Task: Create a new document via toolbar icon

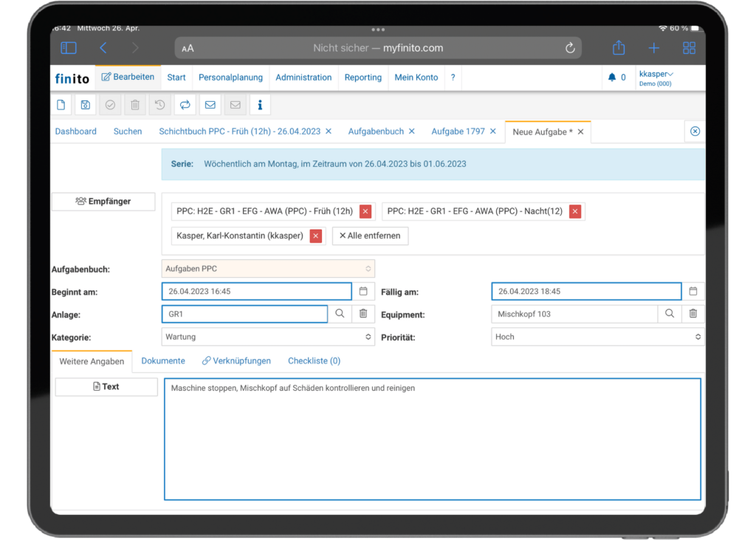Action: click(61, 104)
